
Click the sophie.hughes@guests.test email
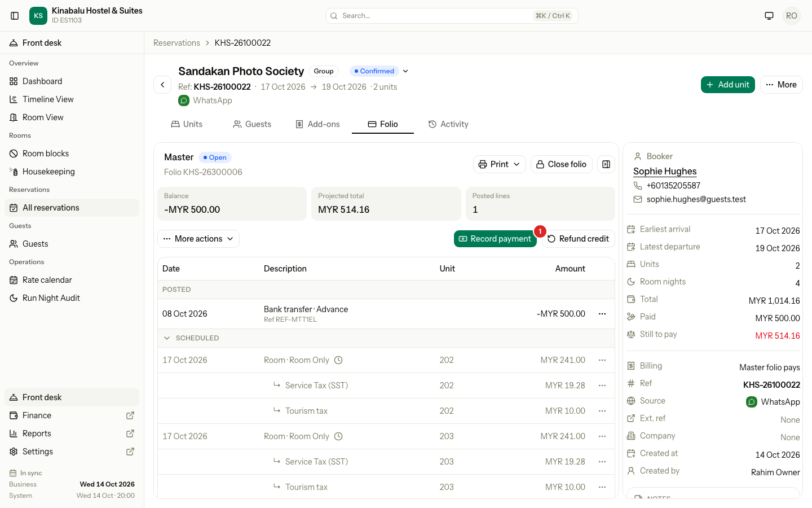click(696, 199)
